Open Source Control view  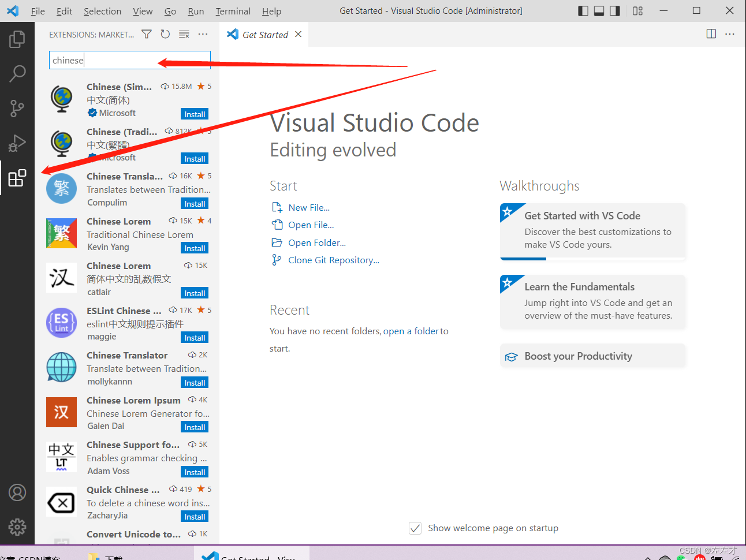[x=17, y=108]
